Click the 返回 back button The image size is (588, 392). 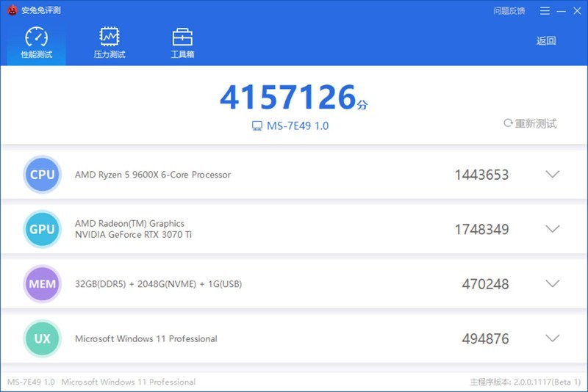click(x=546, y=40)
